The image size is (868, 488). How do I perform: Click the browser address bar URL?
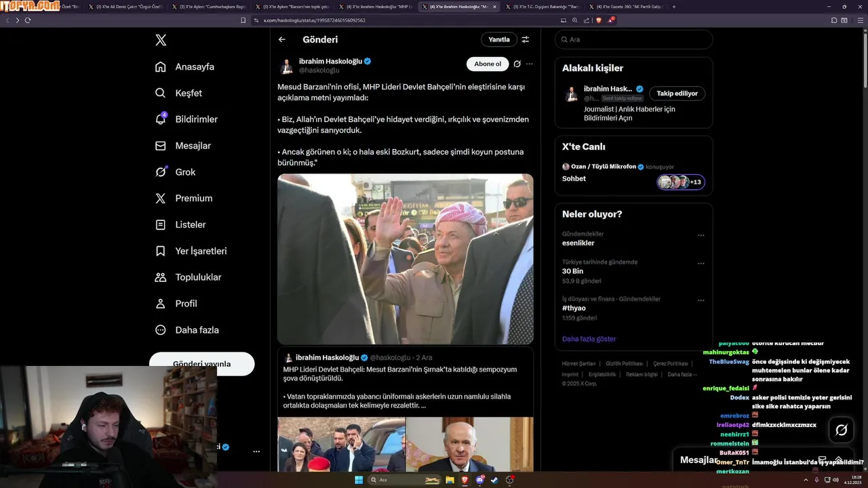314,20
